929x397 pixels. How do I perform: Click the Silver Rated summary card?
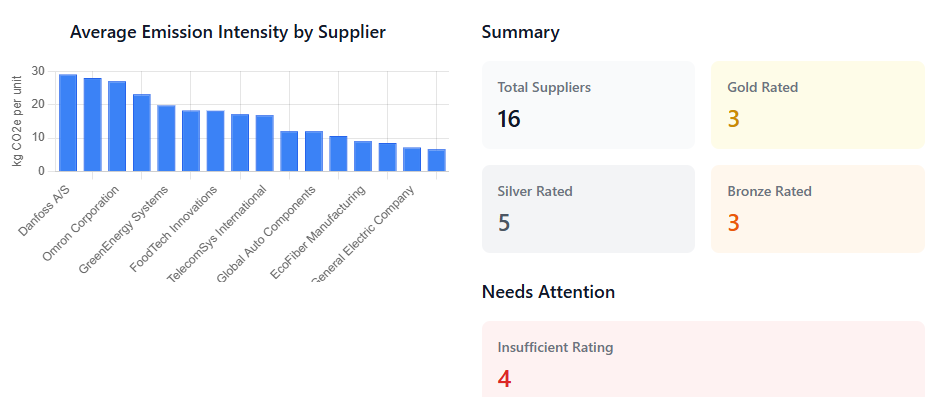pyautogui.click(x=588, y=209)
